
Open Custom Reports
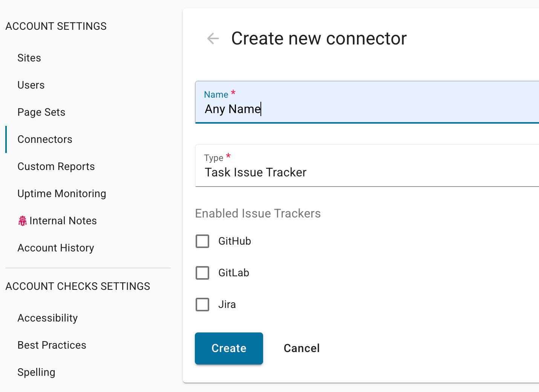tap(56, 166)
